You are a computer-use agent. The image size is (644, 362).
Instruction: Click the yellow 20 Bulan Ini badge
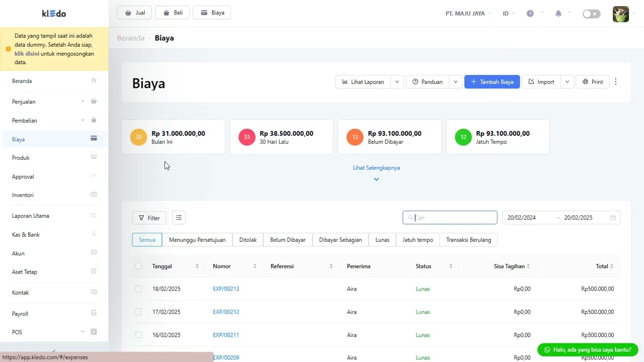click(139, 137)
